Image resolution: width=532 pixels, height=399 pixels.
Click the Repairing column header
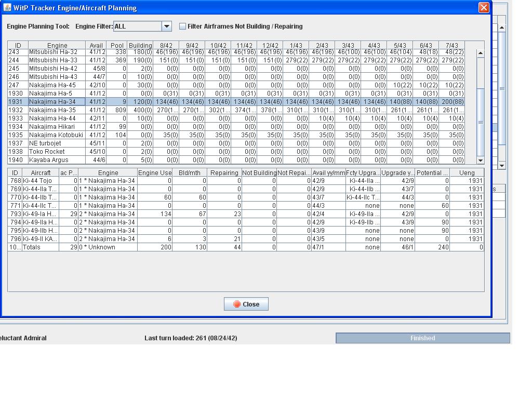coord(224,172)
